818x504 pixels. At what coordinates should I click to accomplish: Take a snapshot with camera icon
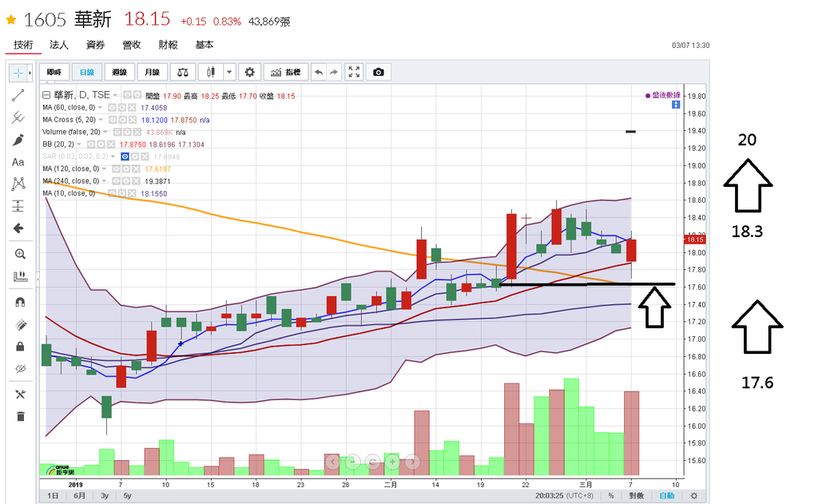(x=379, y=72)
